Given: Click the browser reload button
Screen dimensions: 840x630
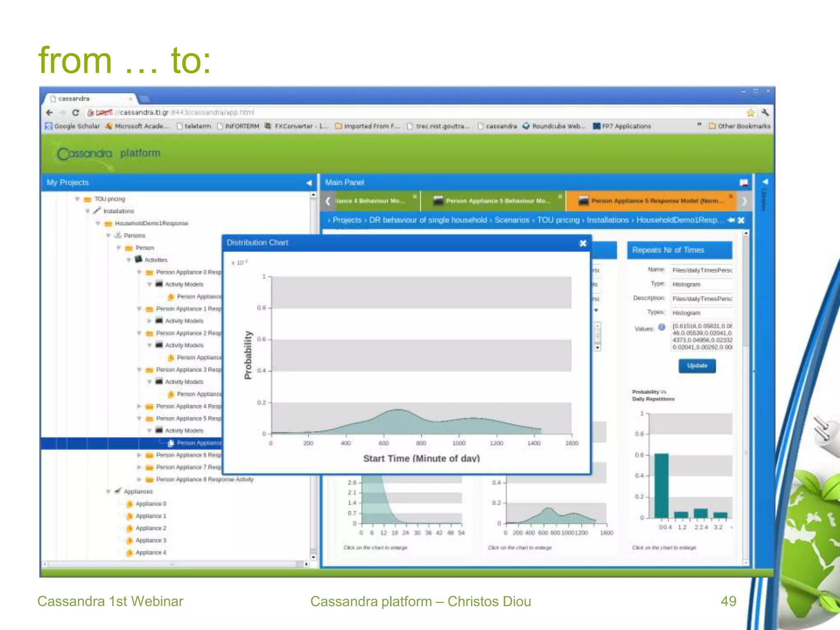Looking at the screenshot, I should tap(75, 112).
